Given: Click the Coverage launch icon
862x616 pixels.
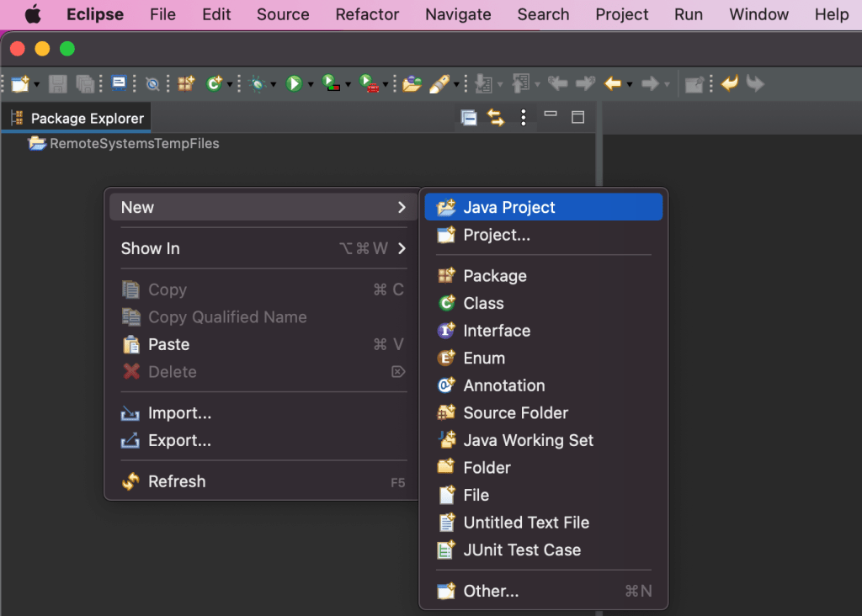Looking at the screenshot, I should 331,83.
